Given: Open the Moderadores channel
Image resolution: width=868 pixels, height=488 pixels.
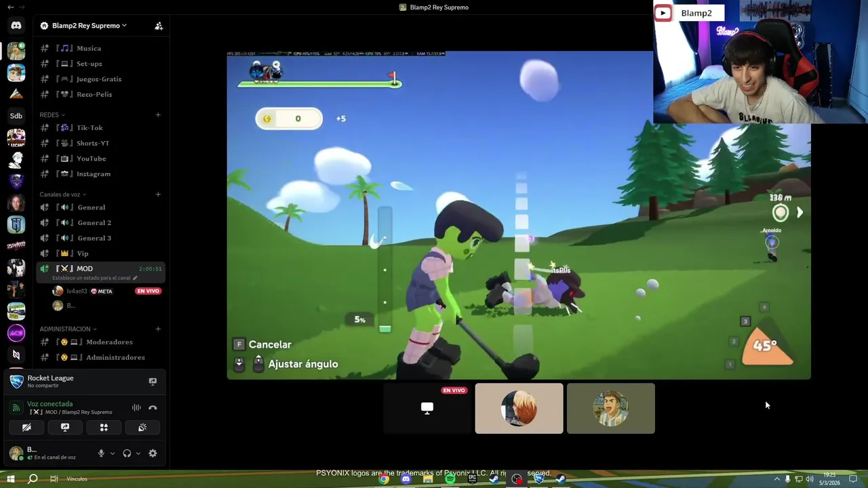Looking at the screenshot, I should 101,342.
